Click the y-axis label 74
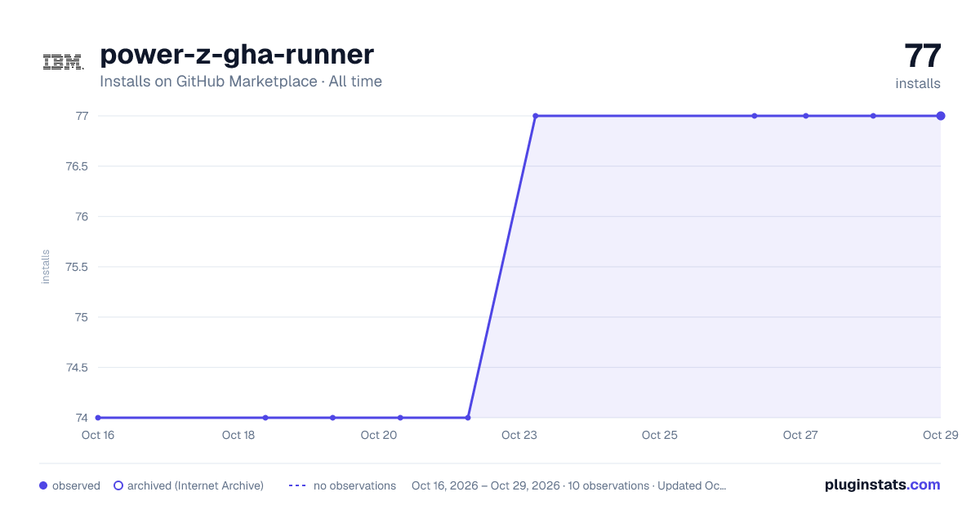 (82, 418)
